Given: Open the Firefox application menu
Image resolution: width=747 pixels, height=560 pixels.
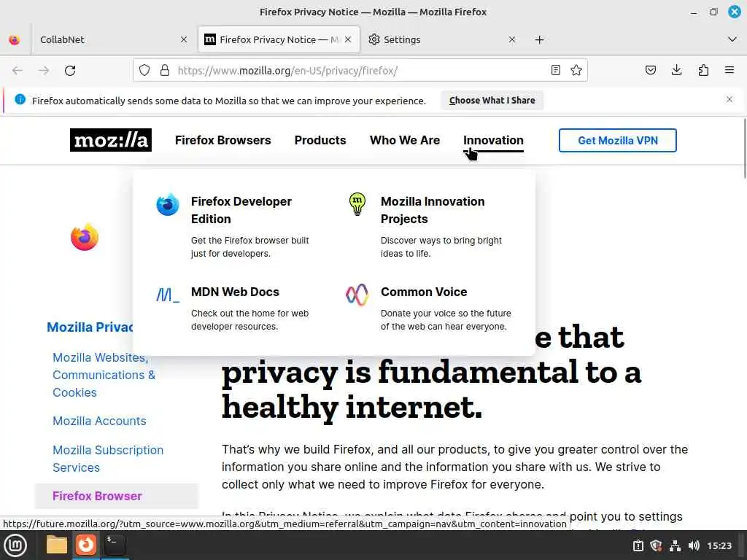Looking at the screenshot, I should point(729,71).
